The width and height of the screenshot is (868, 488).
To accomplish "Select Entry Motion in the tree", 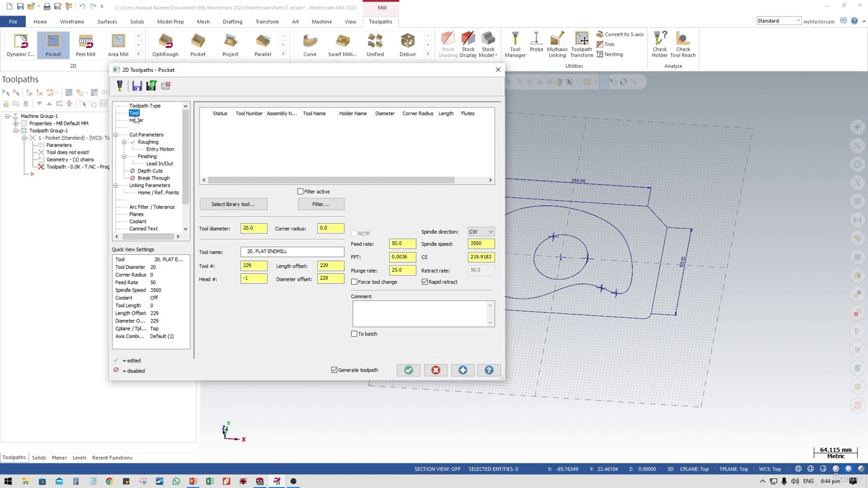I will tap(160, 149).
